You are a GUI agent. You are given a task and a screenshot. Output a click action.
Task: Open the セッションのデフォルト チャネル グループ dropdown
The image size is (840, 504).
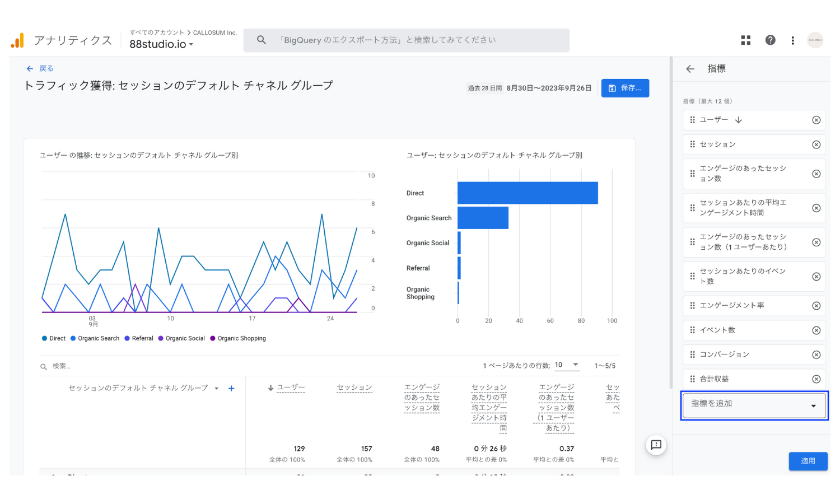coord(217,388)
